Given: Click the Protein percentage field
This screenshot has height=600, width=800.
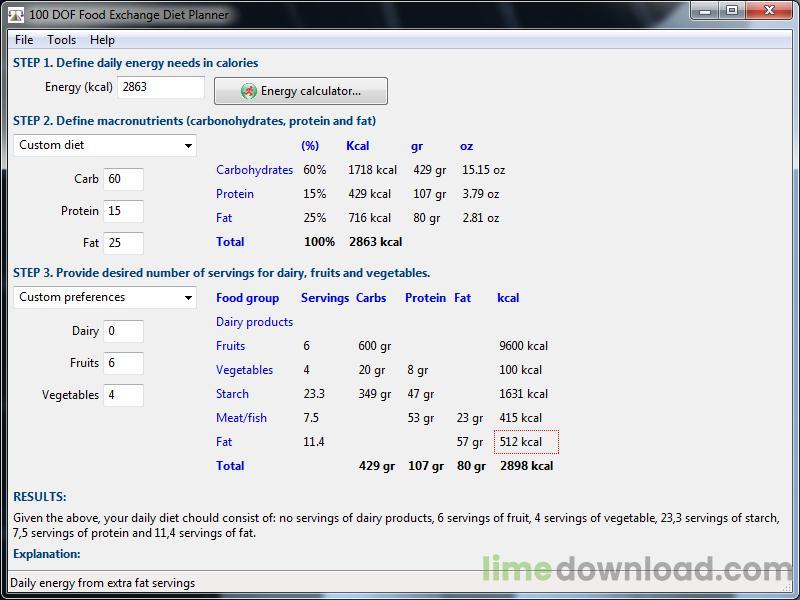Looking at the screenshot, I should click(x=123, y=211).
